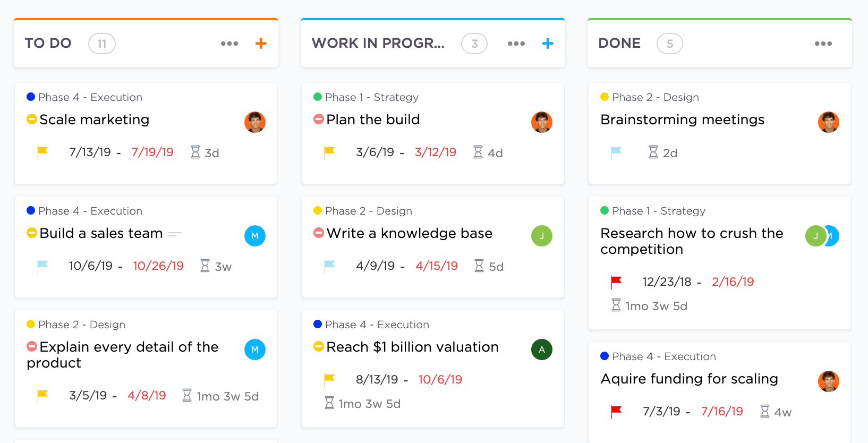Click green J avatar on Write a knowledge base
The height and width of the screenshot is (443, 868).
(542, 236)
